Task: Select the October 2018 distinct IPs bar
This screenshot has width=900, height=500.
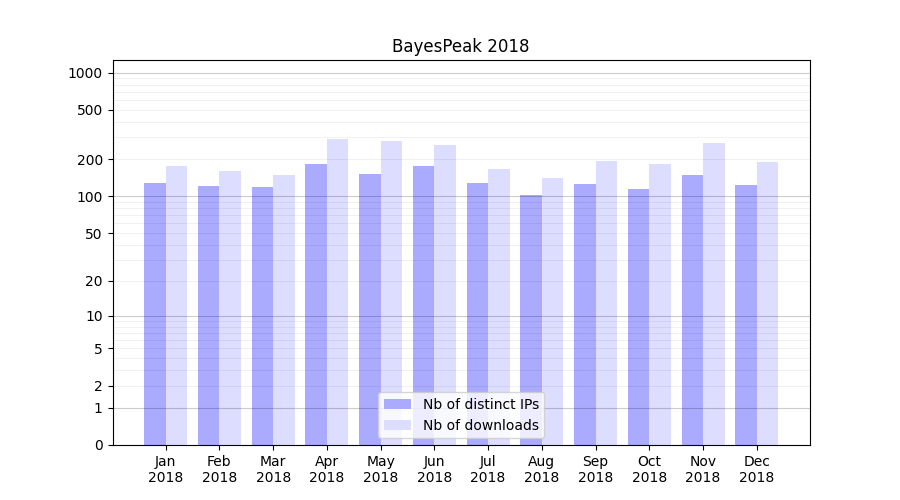Action: 638,317
